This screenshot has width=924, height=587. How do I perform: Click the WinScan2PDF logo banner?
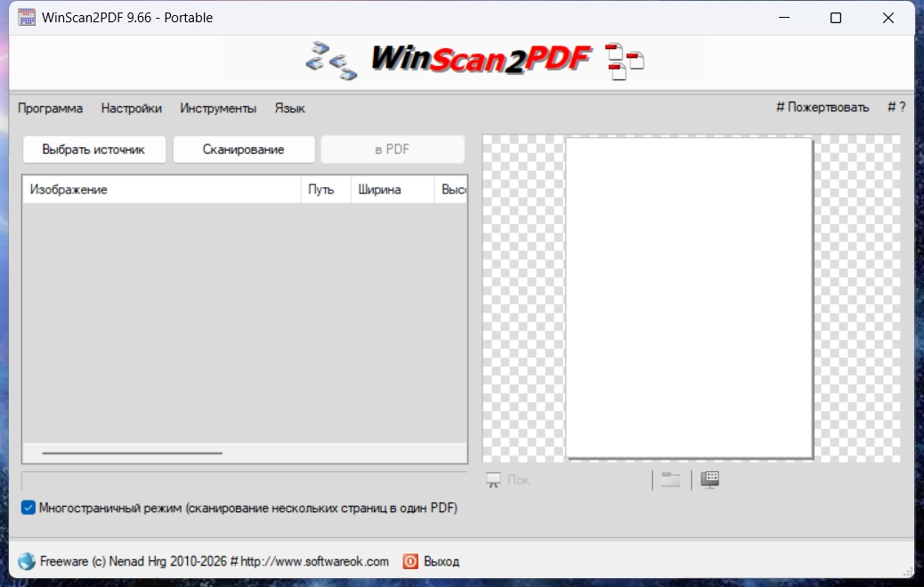(x=482, y=60)
